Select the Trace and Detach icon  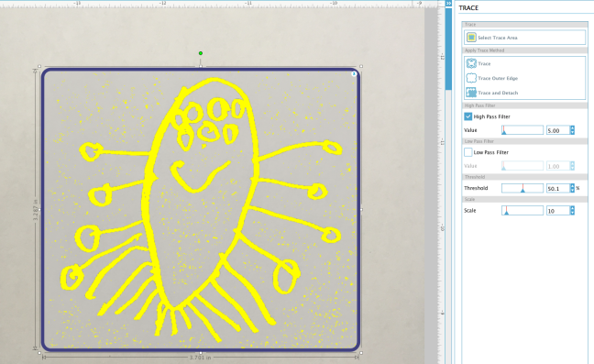471,92
